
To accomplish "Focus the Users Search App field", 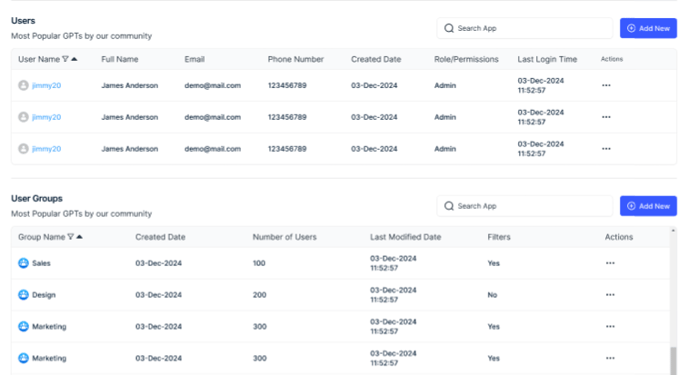I will click(524, 28).
